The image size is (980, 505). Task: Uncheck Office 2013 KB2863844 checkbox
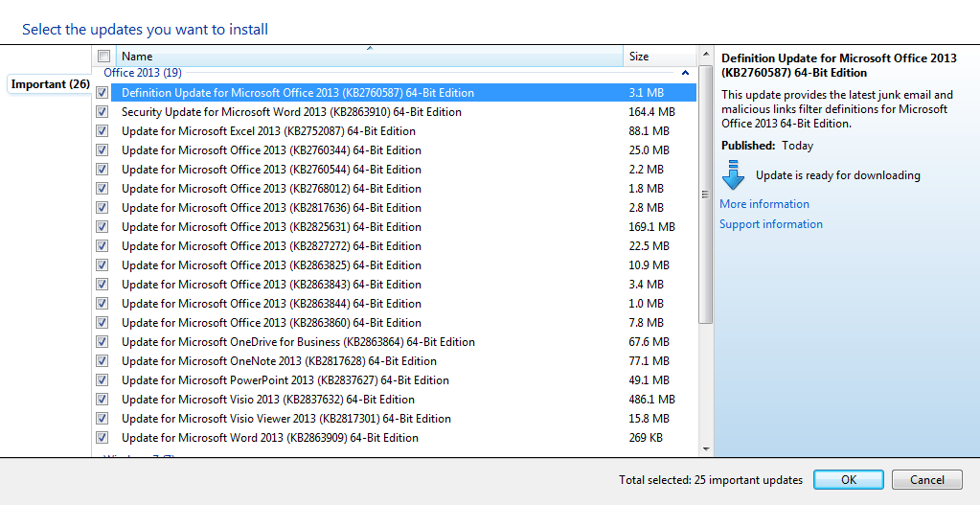[x=102, y=304]
